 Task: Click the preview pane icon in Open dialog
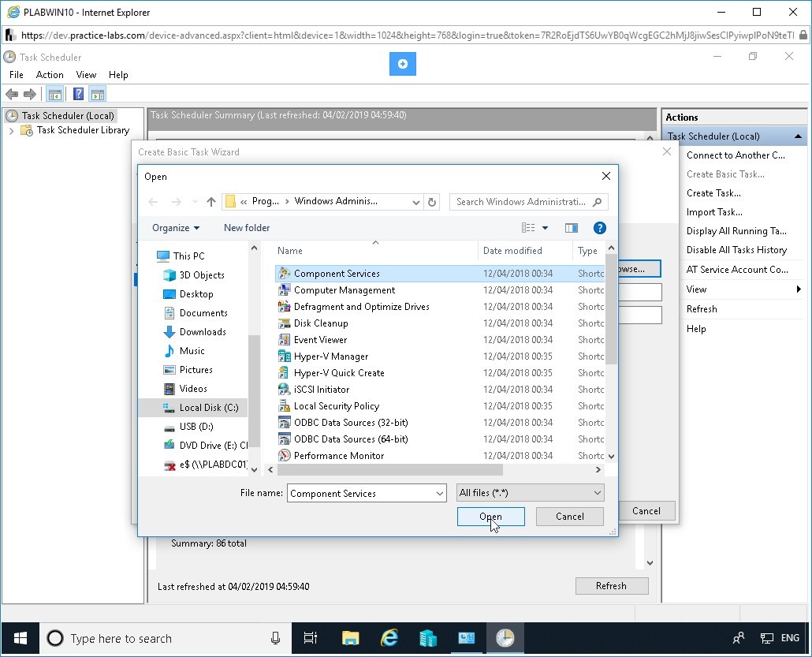click(572, 228)
